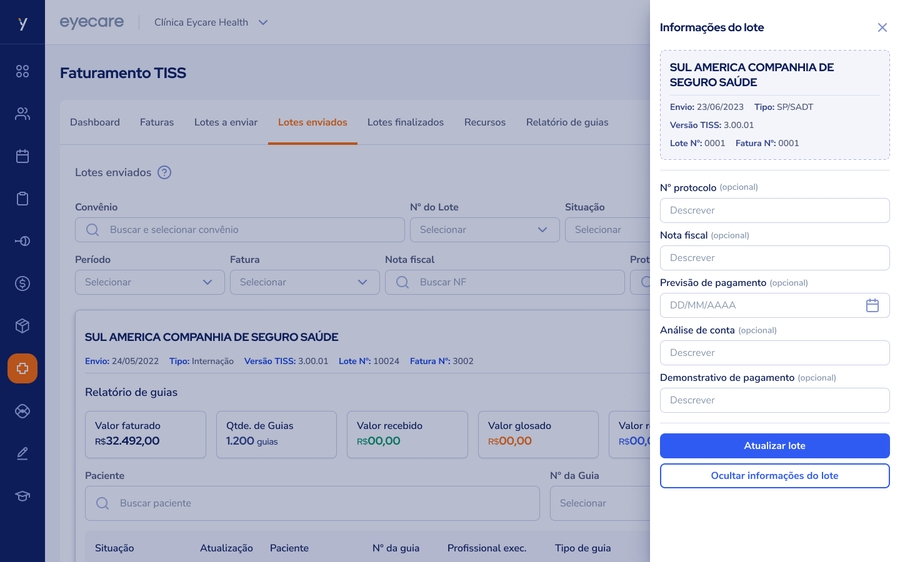900x562 pixels.
Task: Open the dashboard grid icon in sidebar
Action: pyautogui.click(x=22, y=71)
